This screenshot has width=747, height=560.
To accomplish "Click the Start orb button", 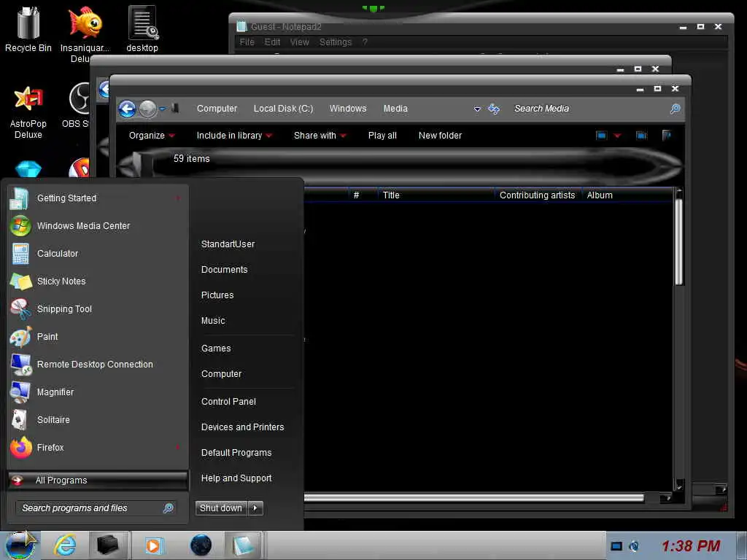I will tap(20, 545).
